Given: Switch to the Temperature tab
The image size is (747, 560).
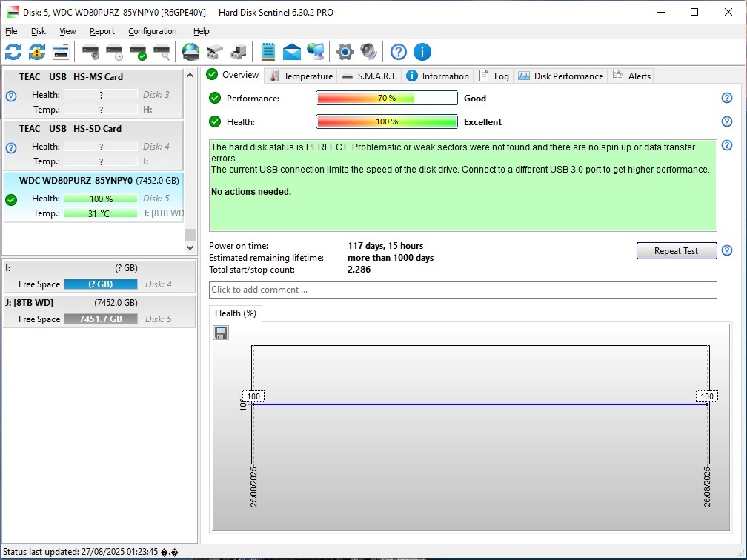Looking at the screenshot, I should pos(301,76).
